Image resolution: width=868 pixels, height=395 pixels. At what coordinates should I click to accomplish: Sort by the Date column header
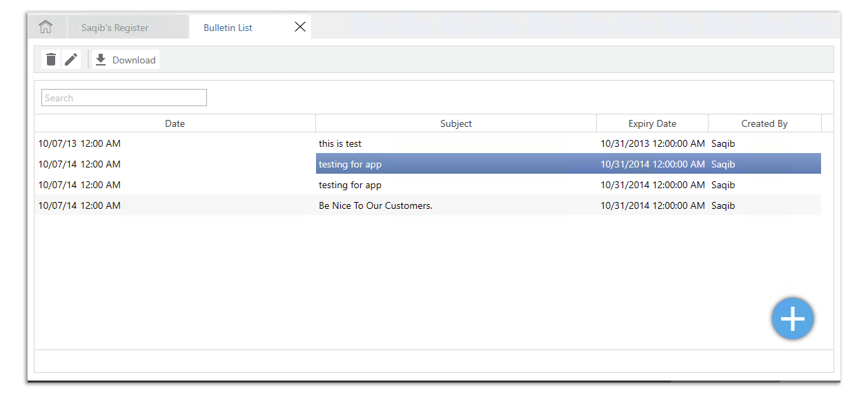[x=175, y=123]
